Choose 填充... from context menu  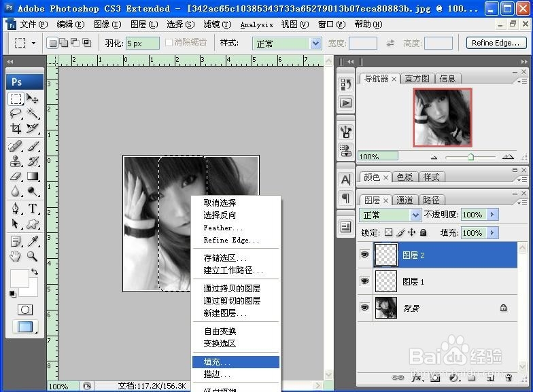coord(236,362)
